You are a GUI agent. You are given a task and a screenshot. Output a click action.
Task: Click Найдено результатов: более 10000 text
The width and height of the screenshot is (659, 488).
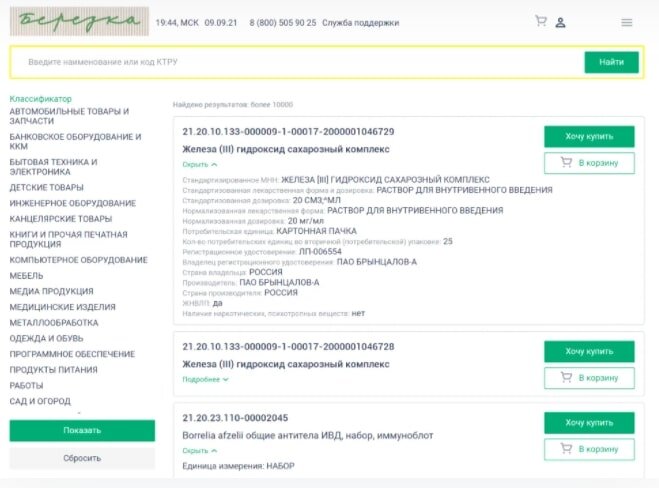pyautogui.click(x=233, y=105)
